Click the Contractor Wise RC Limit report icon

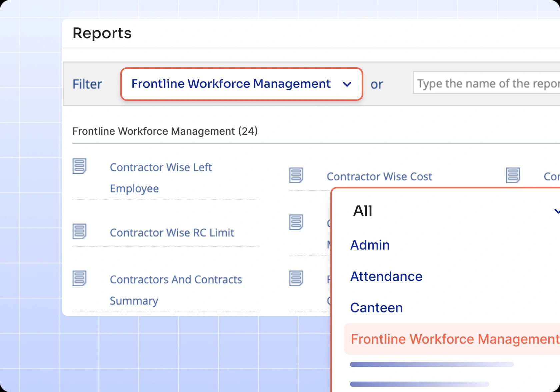[x=80, y=231]
